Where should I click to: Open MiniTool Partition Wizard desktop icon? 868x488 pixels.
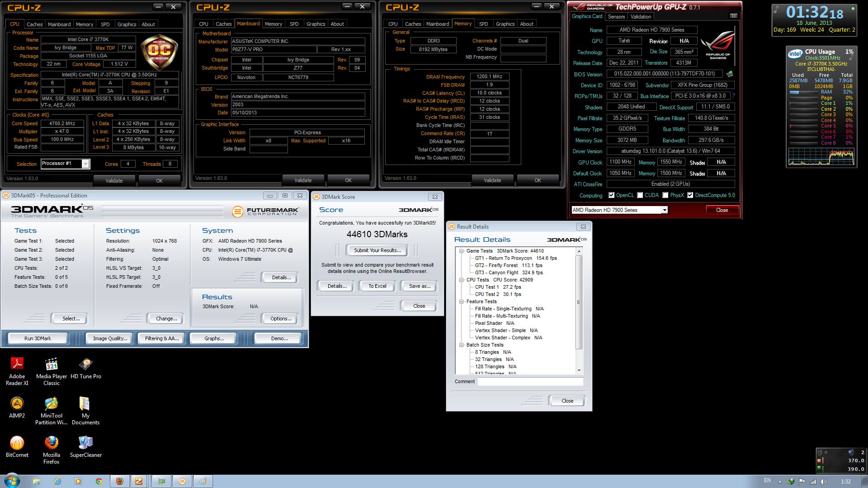51,404
